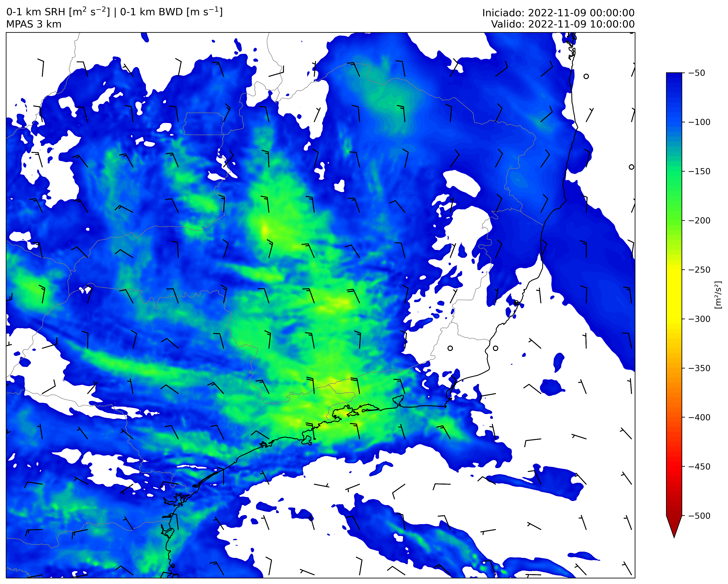Click the "Valido: 2022-11-09 10:00:00" text
Screen dimensions: 728x584
click(563, 24)
